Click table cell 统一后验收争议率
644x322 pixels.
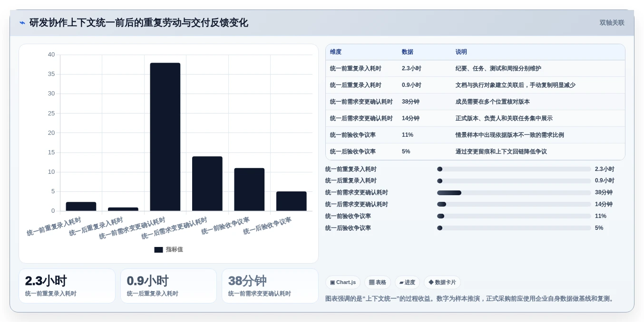(353, 152)
